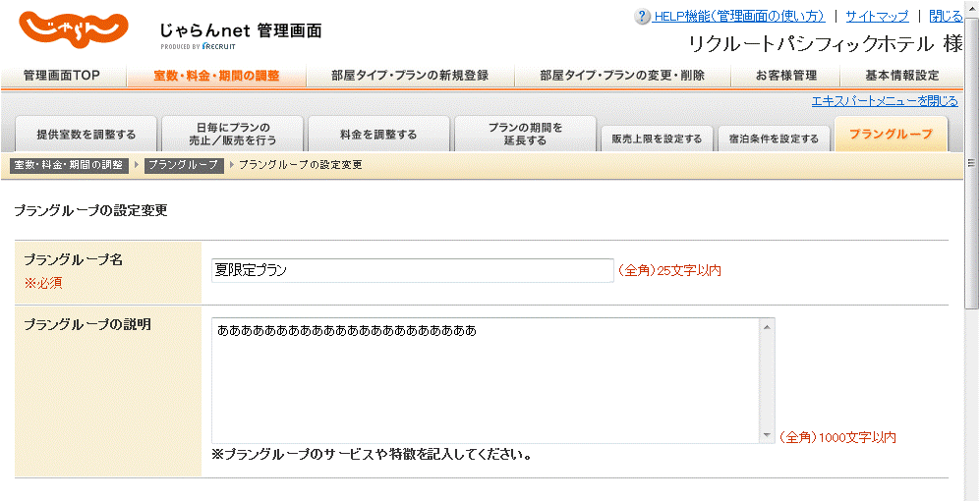
Task: Click textarea scrollbar down arrow
Action: 767,435
